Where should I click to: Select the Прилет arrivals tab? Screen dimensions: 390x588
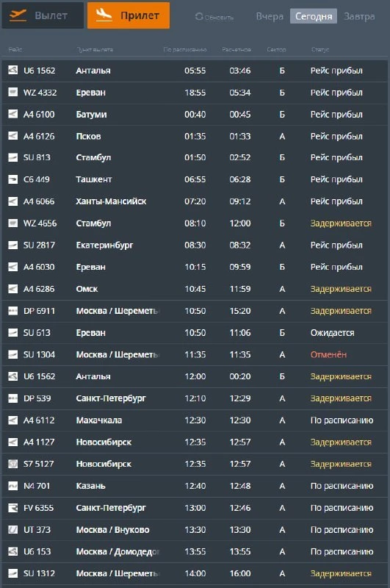point(129,15)
